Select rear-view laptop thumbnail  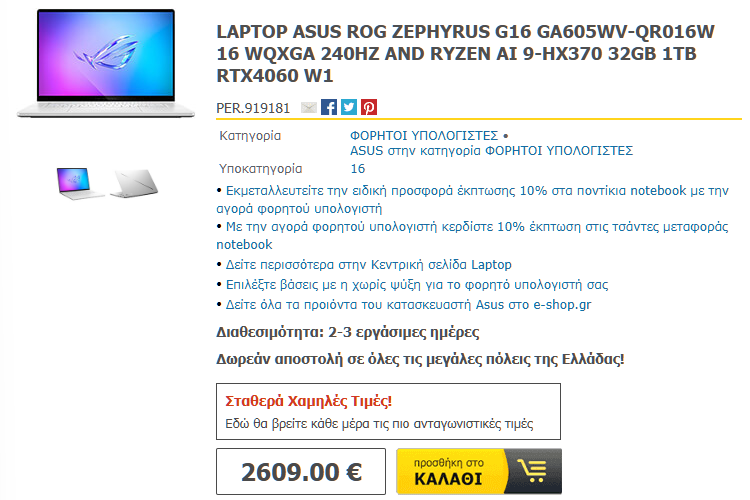(x=134, y=183)
